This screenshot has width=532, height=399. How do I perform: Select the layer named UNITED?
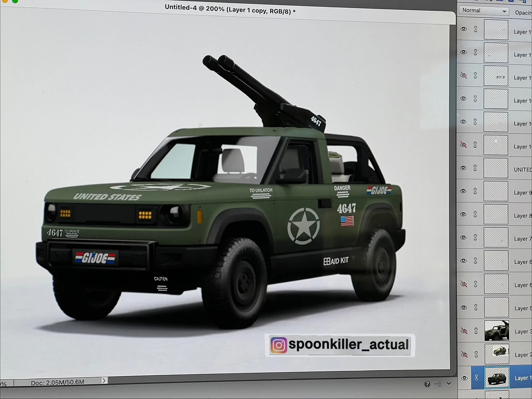point(523,170)
